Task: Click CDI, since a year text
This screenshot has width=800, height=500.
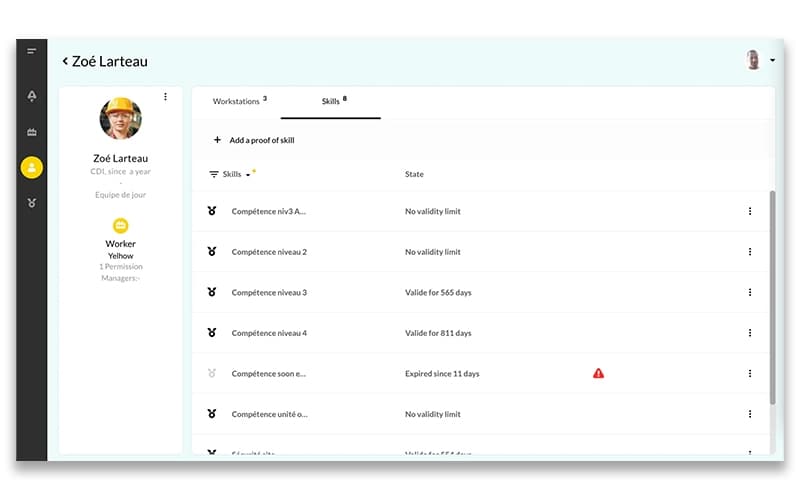Action: pyautogui.click(x=120, y=171)
